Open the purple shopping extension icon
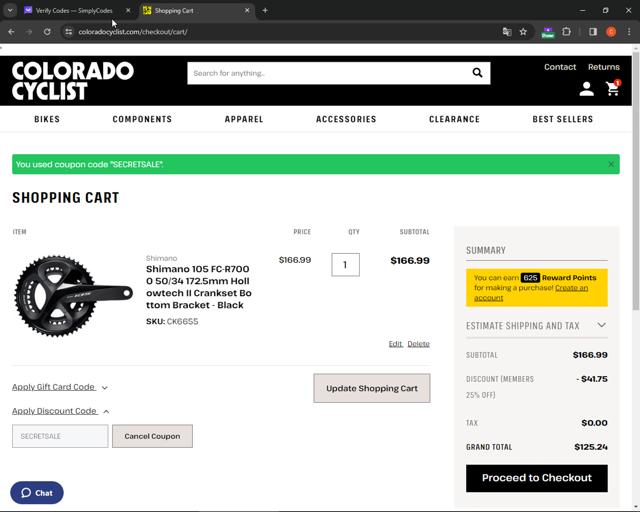Screen dimensions: 640x512 coord(548,32)
